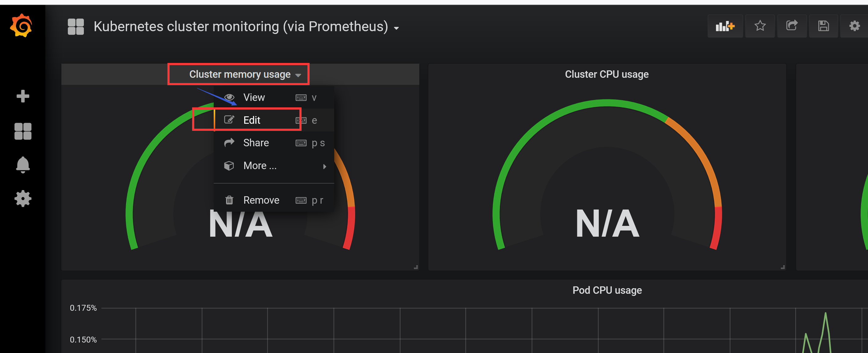
Task: Open Alerting bell icon in sidebar
Action: [23, 164]
